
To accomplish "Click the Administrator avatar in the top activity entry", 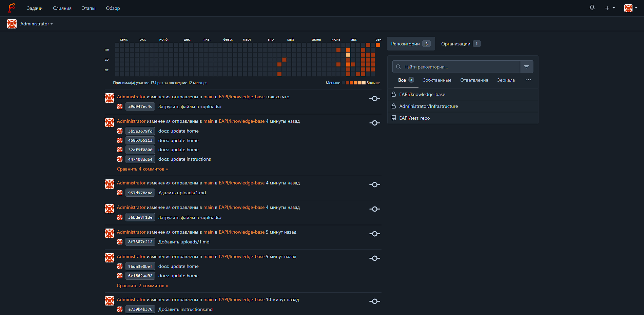I will [110, 98].
